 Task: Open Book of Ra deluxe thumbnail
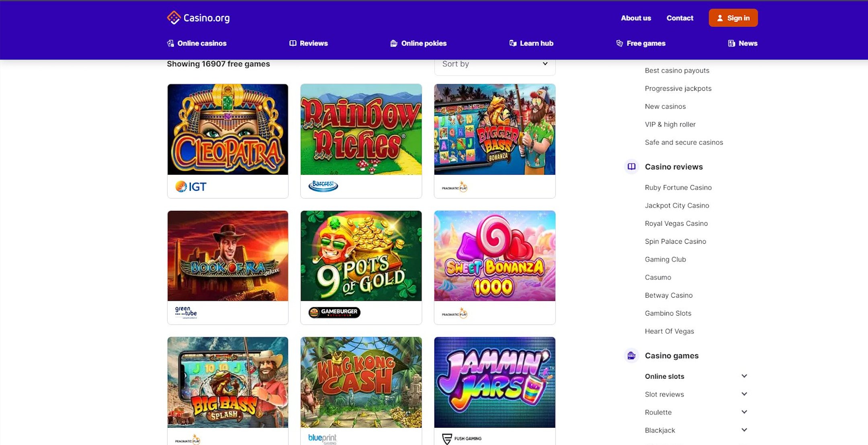coord(228,256)
